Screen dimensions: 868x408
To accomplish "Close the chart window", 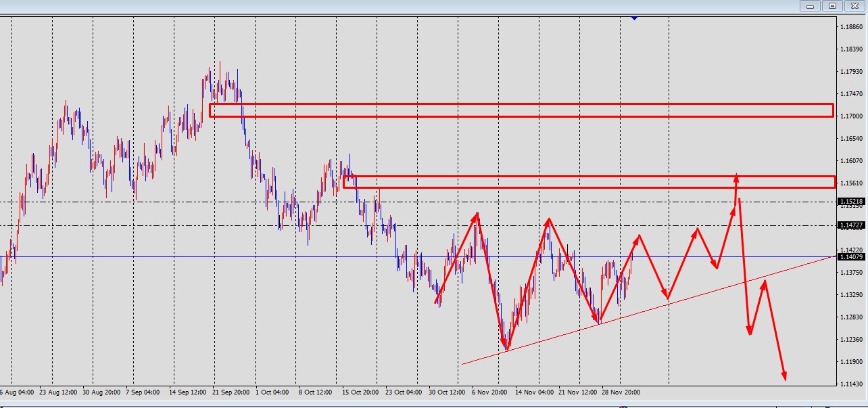I will 854,6.
